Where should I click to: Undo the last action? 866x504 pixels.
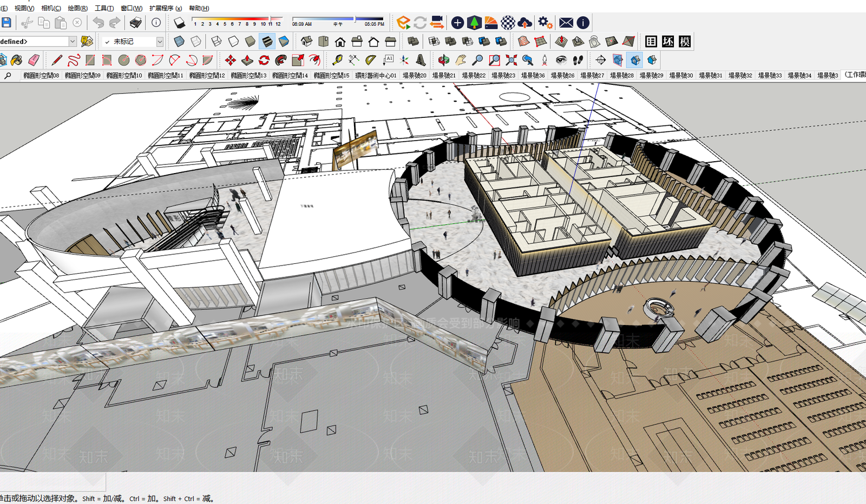click(98, 23)
